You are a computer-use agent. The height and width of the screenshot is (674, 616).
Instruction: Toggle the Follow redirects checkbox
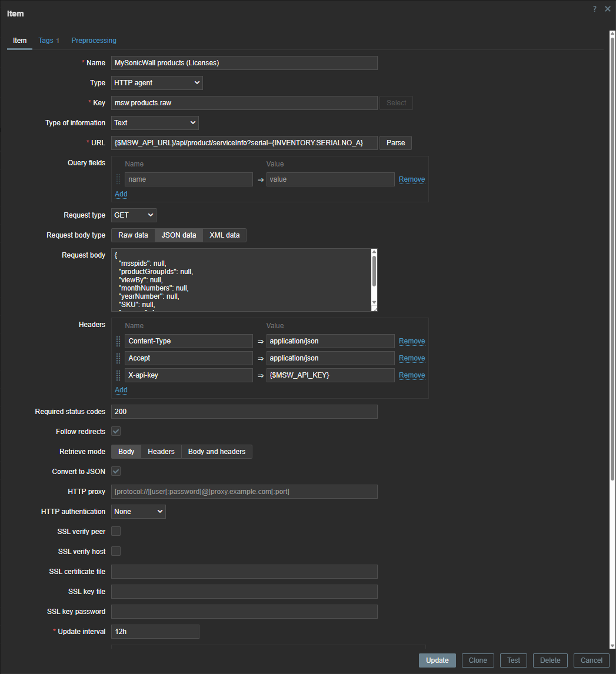116,432
